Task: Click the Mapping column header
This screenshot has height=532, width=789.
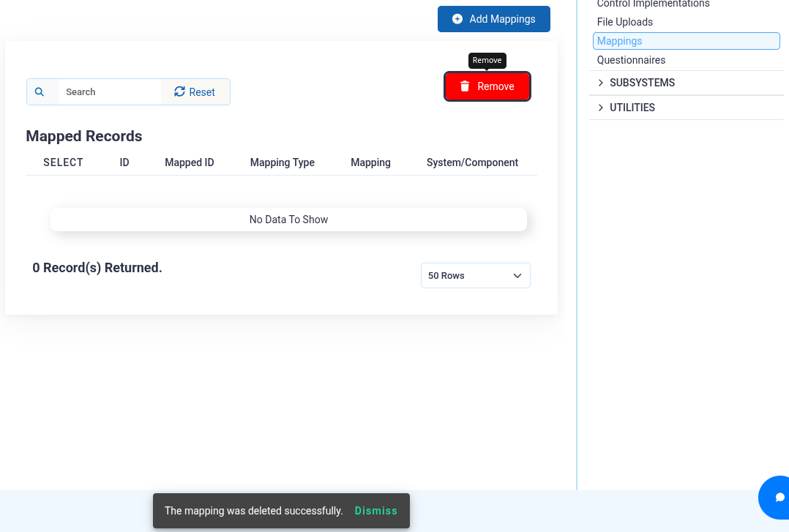Action: click(x=370, y=162)
